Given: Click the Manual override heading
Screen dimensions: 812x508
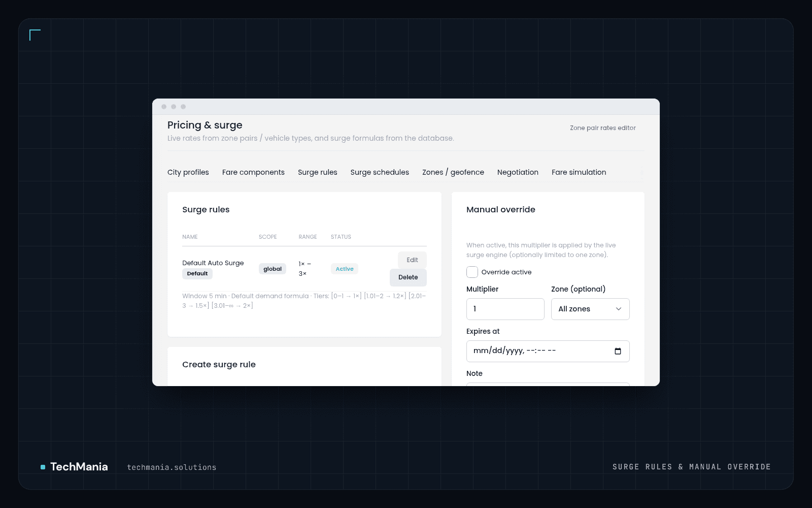Looking at the screenshot, I should [501, 209].
